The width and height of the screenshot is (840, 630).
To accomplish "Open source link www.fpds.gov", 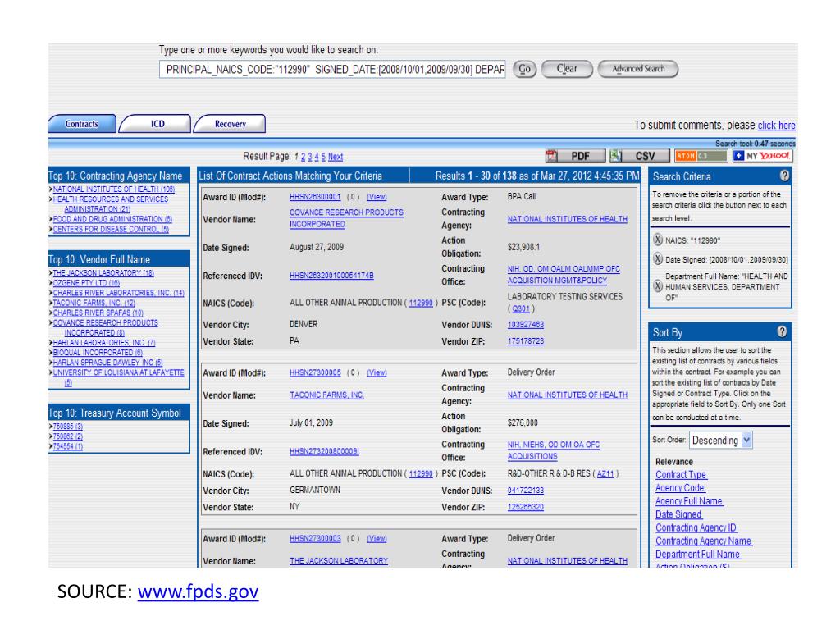I will 199,591.
